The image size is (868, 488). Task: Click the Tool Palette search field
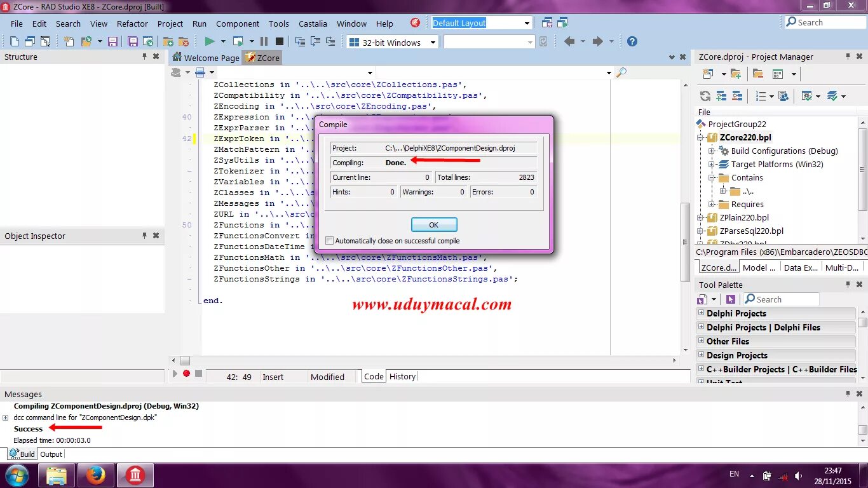point(780,299)
